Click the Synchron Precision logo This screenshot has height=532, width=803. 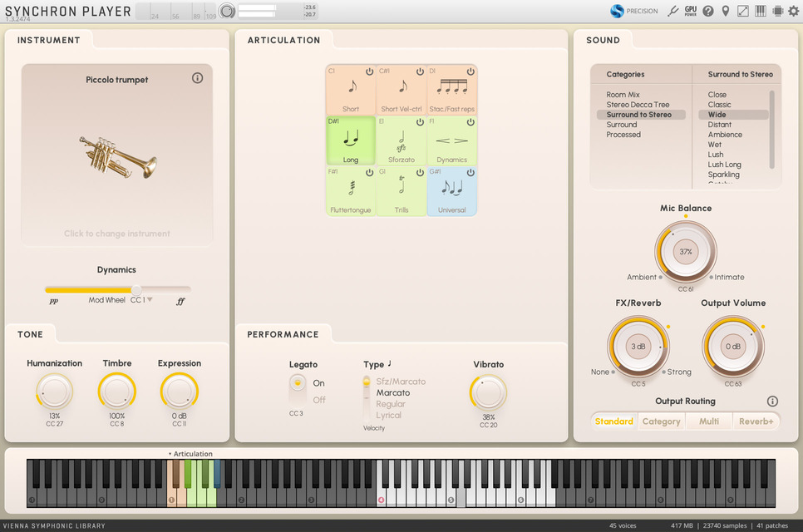coord(617,11)
